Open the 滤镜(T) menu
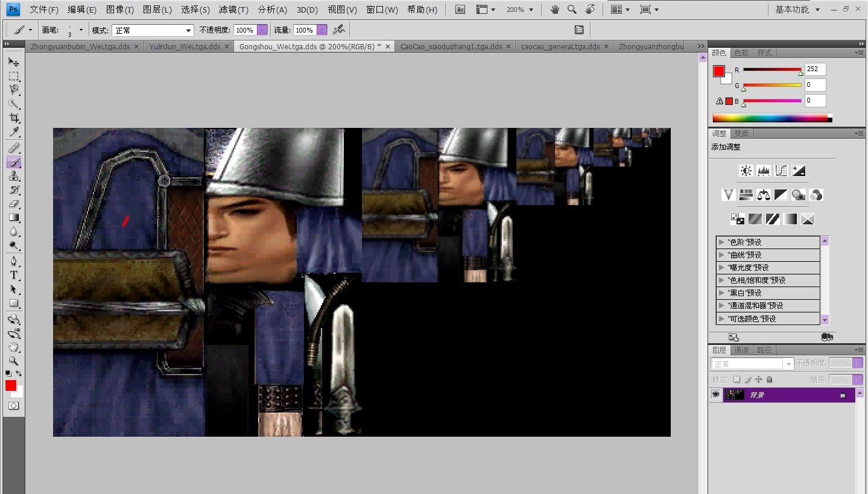This screenshot has width=868, height=494. click(x=233, y=10)
